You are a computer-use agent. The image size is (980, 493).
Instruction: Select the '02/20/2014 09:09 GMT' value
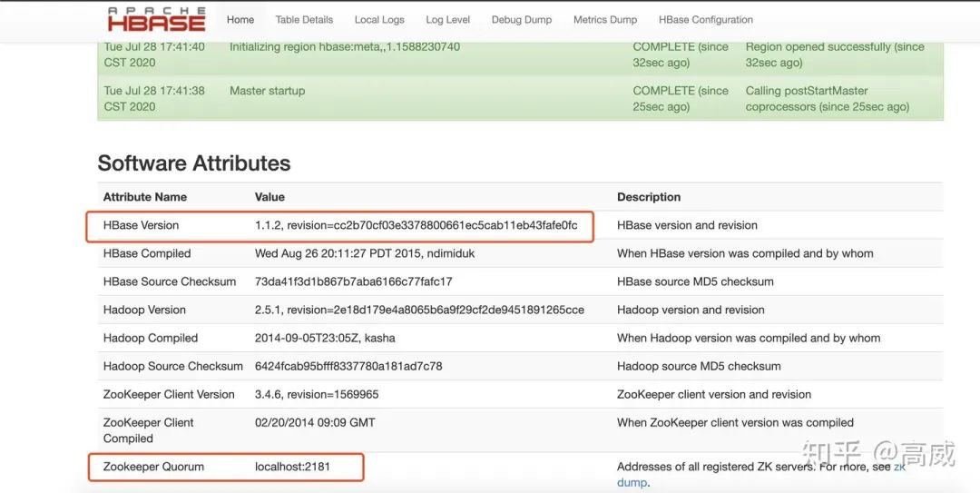(315, 422)
